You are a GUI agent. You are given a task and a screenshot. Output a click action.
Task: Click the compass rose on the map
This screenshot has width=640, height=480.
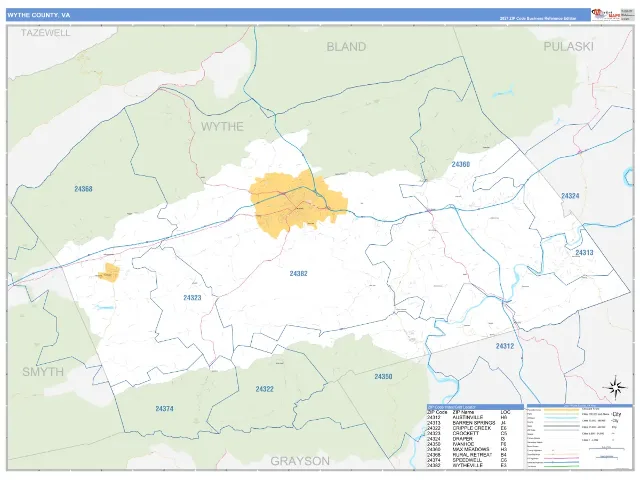click(x=615, y=387)
